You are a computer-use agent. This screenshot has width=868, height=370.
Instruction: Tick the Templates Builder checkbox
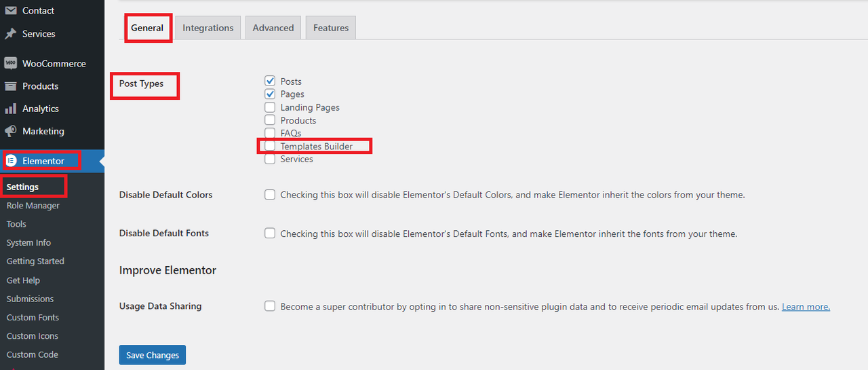tap(270, 146)
